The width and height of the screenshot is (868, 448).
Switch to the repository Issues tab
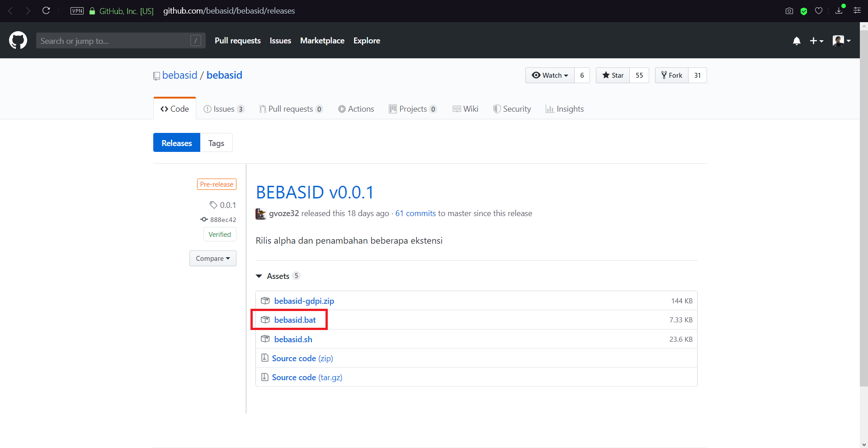tap(224, 109)
